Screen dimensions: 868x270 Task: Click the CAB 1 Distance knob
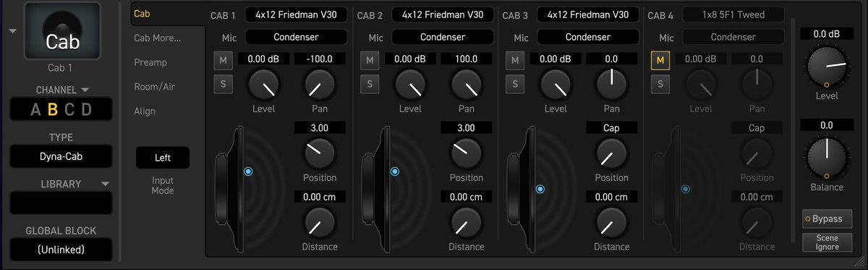pos(320,222)
